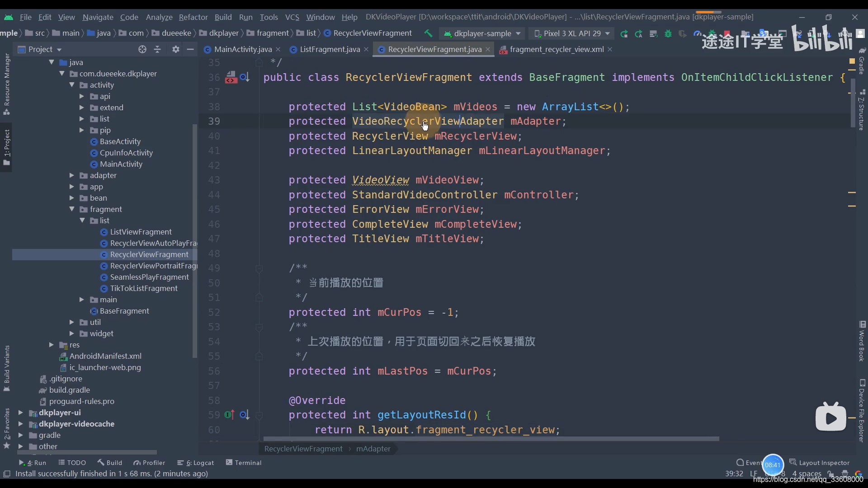Screen dimensions: 868x488
Task: Click the subclasses gutter icon on line 36
Action: [x=245, y=77]
